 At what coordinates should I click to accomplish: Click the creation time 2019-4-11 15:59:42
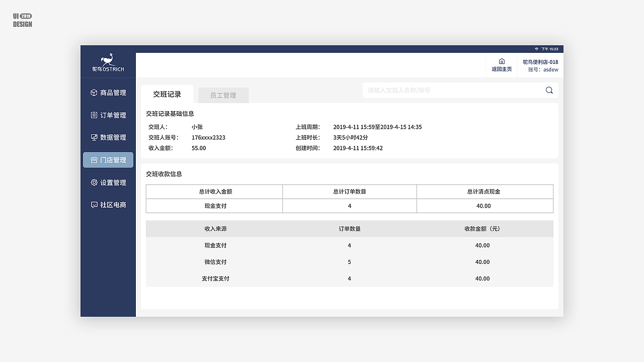tap(358, 148)
